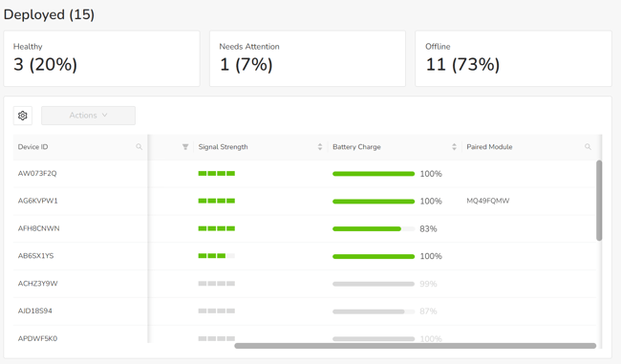Search Device ID column magnifier icon
This screenshot has height=364, width=621.
(x=139, y=147)
